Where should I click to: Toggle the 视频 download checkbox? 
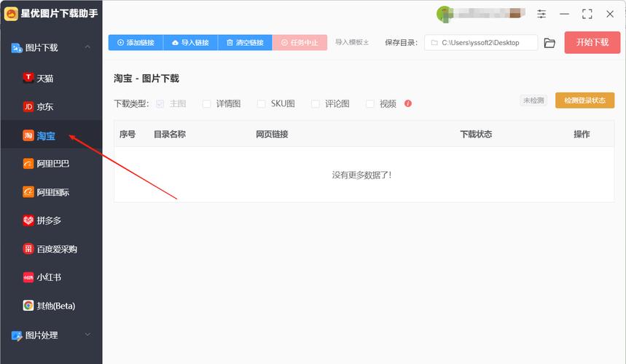(370, 104)
